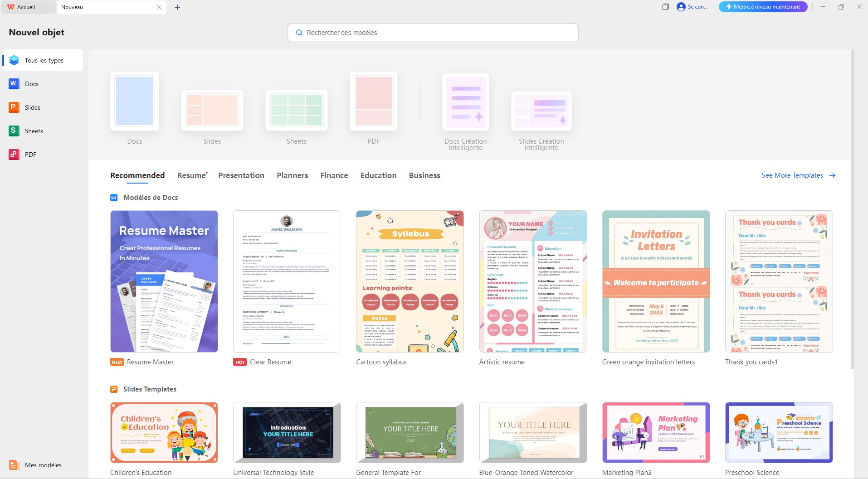Select the Tous les types filter

(x=44, y=60)
